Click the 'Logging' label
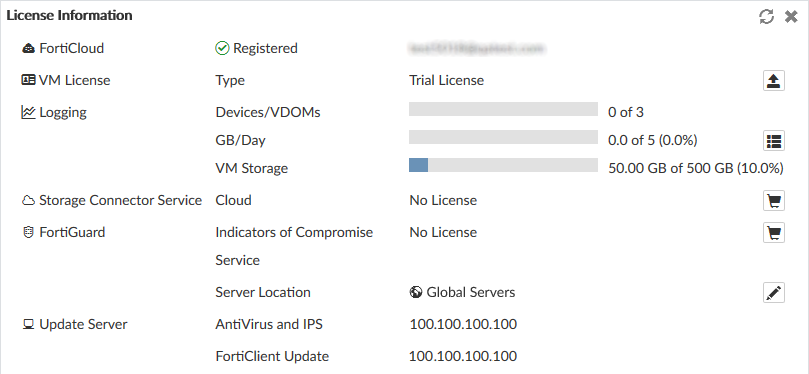The height and width of the screenshot is (374, 809). point(63,113)
